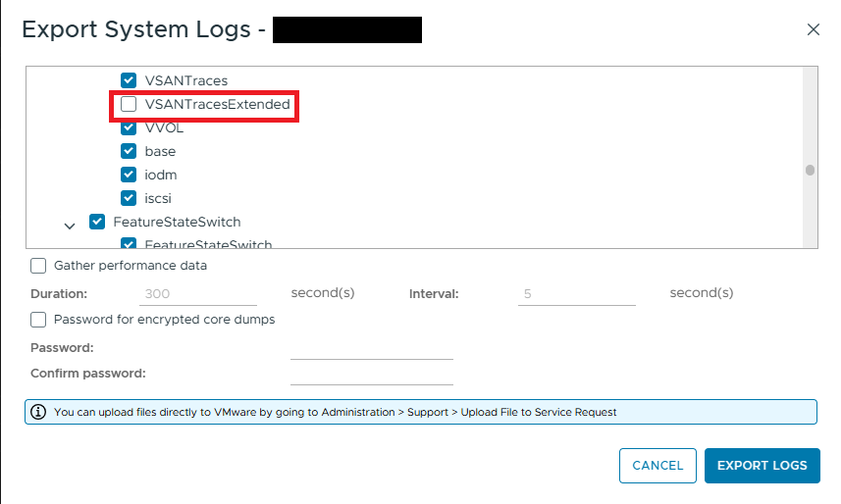Uncheck the VVOL checkbox
841x504 pixels.
pyautogui.click(x=129, y=127)
